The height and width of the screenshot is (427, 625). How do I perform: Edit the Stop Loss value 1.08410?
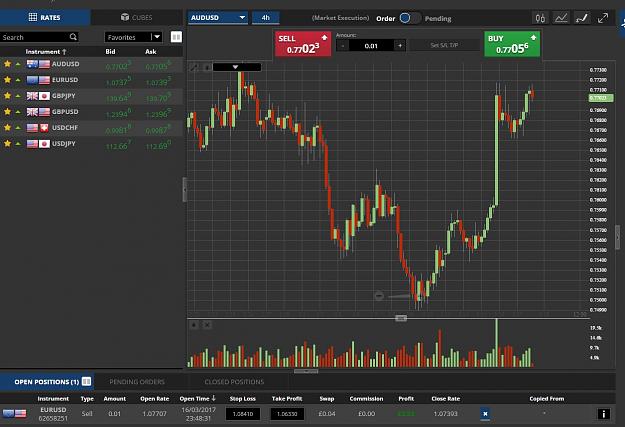(x=243, y=414)
